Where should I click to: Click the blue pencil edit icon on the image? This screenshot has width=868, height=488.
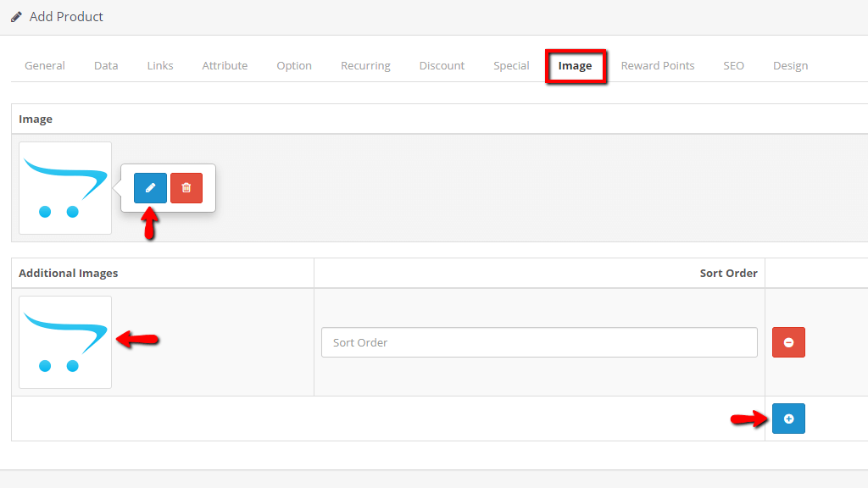tap(149, 187)
